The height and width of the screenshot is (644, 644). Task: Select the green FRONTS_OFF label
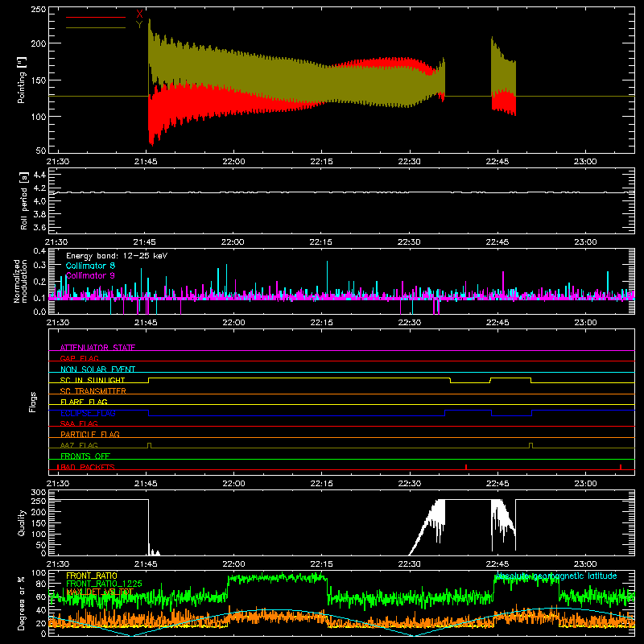pos(85,456)
